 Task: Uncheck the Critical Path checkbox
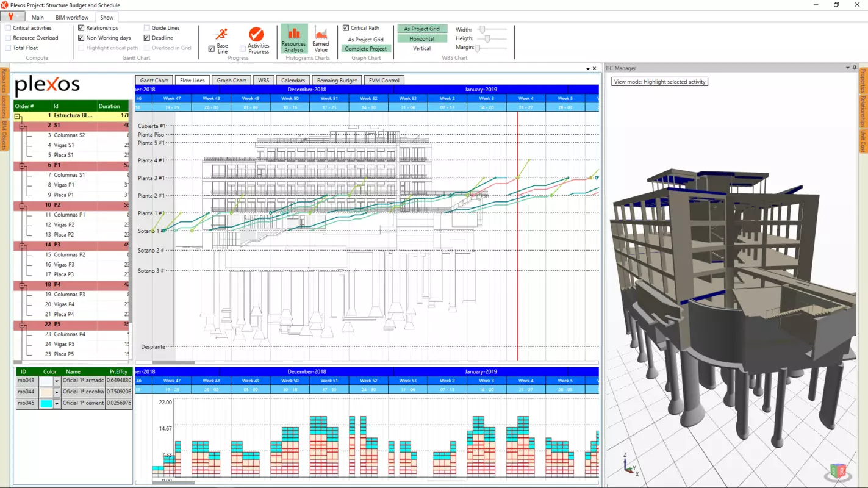click(346, 28)
